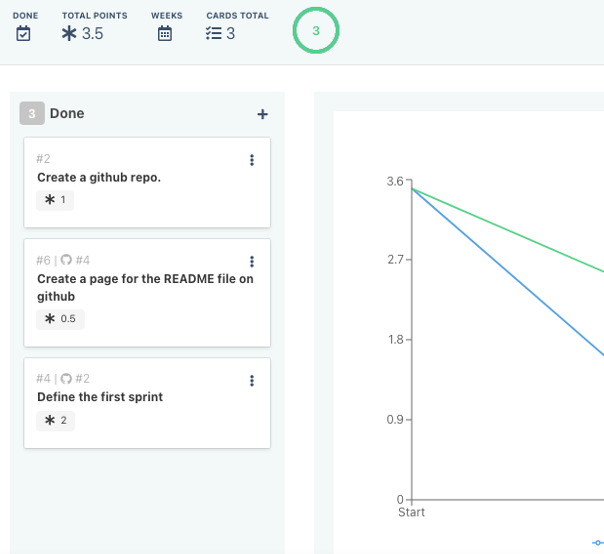Click the Done calendar-check icon
This screenshot has height=554, width=604.
tap(23, 34)
